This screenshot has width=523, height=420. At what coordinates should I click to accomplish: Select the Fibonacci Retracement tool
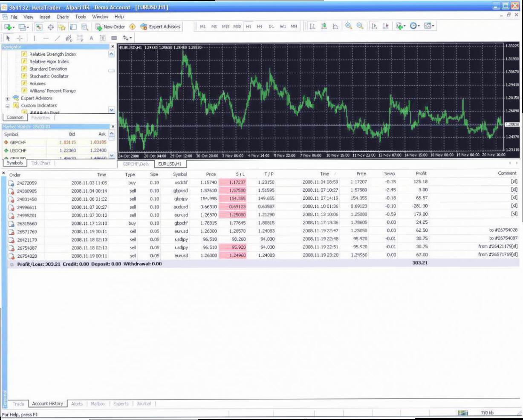point(80,38)
